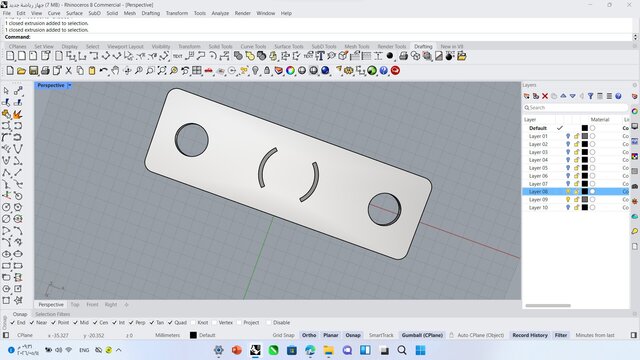The image size is (640, 360).
Task: Paste with the yellow clipboard icon
Action: (x=92, y=71)
